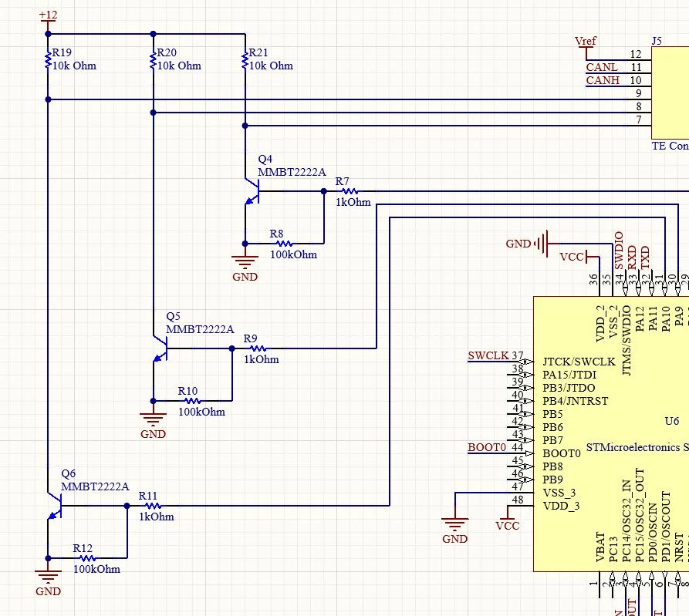Image resolution: width=689 pixels, height=616 pixels.
Task: Click J5 pin 9 number
Action: [639, 93]
